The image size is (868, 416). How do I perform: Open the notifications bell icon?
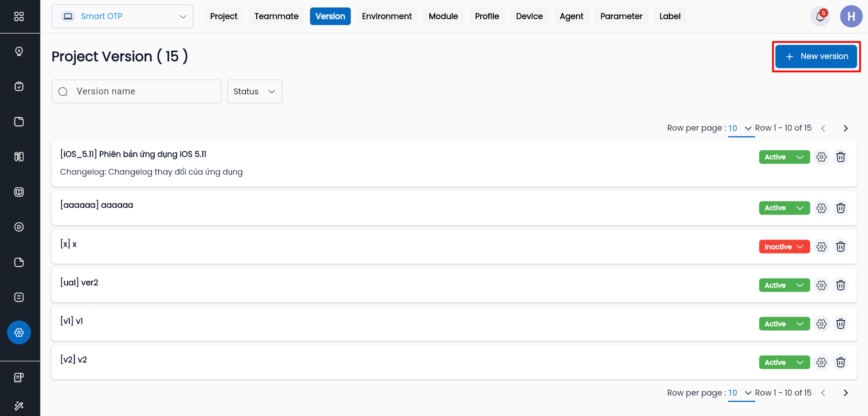tap(820, 17)
